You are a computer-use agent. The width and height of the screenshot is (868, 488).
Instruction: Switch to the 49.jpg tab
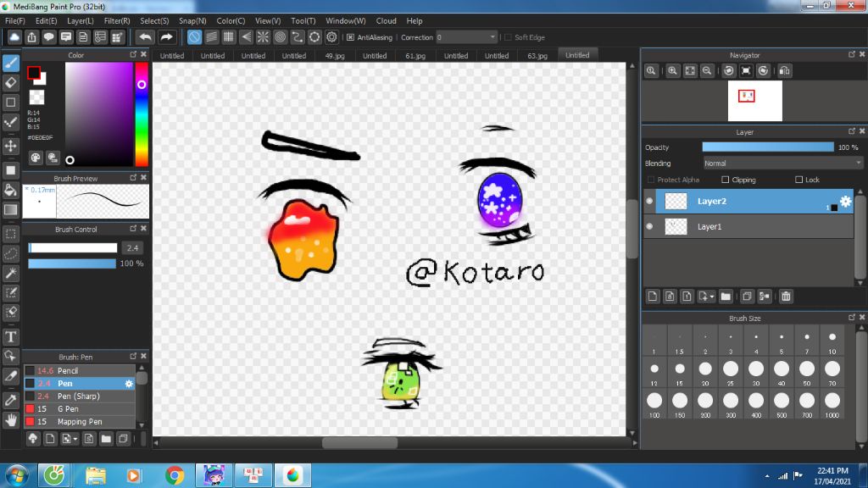(x=334, y=56)
